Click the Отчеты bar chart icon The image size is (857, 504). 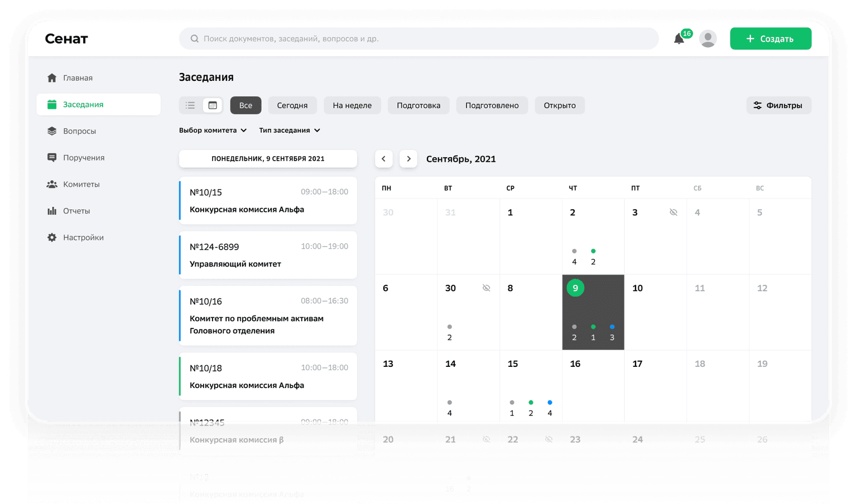coord(52,211)
